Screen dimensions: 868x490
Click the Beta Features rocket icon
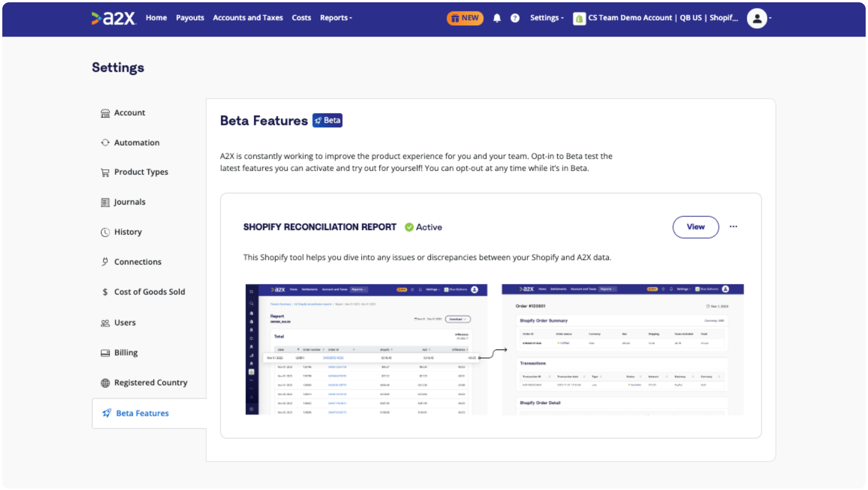(x=107, y=413)
